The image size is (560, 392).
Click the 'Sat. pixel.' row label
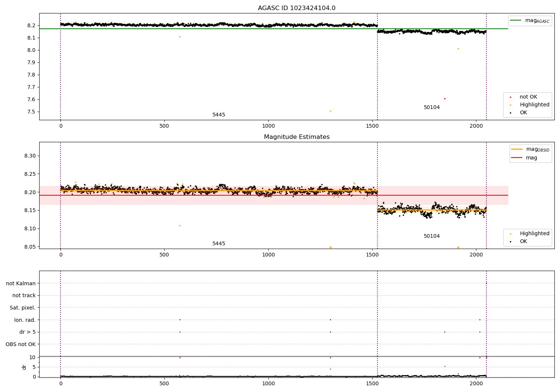pos(23,308)
